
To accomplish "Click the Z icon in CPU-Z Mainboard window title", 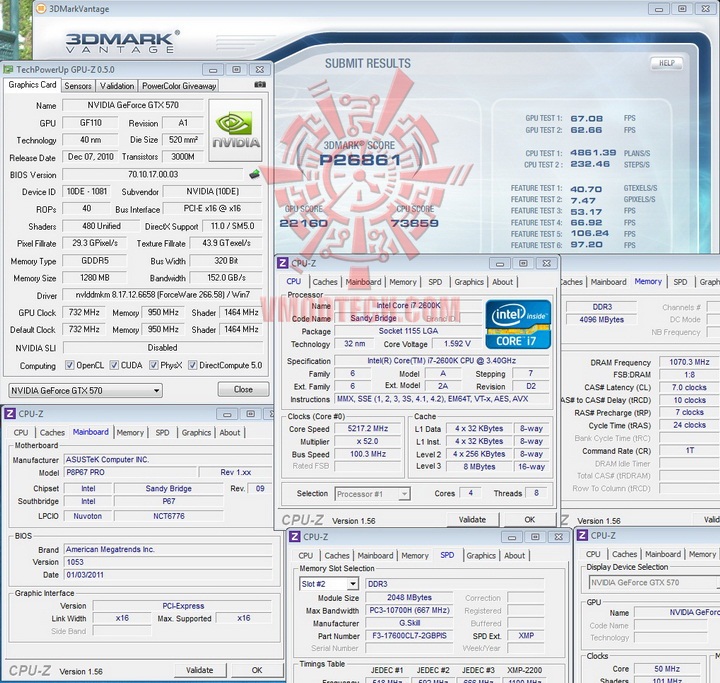I will click(x=10, y=413).
